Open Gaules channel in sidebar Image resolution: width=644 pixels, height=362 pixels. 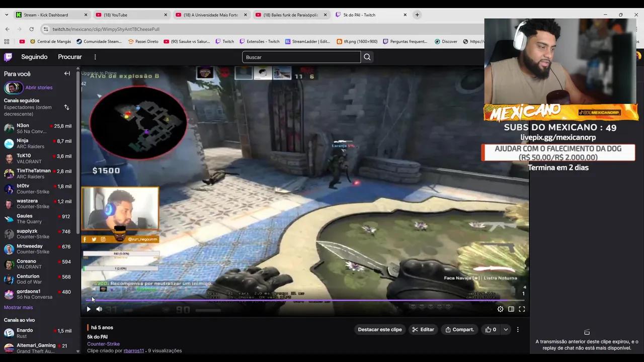(x=38, y=219)
